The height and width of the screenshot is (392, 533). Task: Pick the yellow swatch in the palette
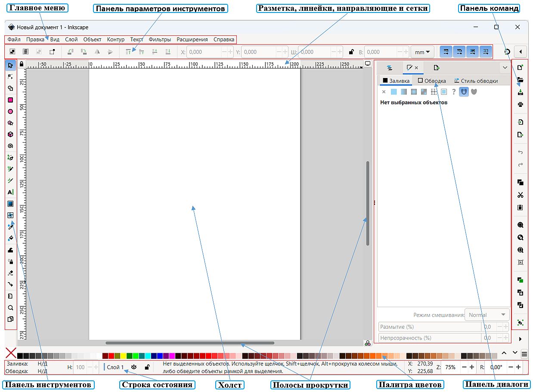123,356
